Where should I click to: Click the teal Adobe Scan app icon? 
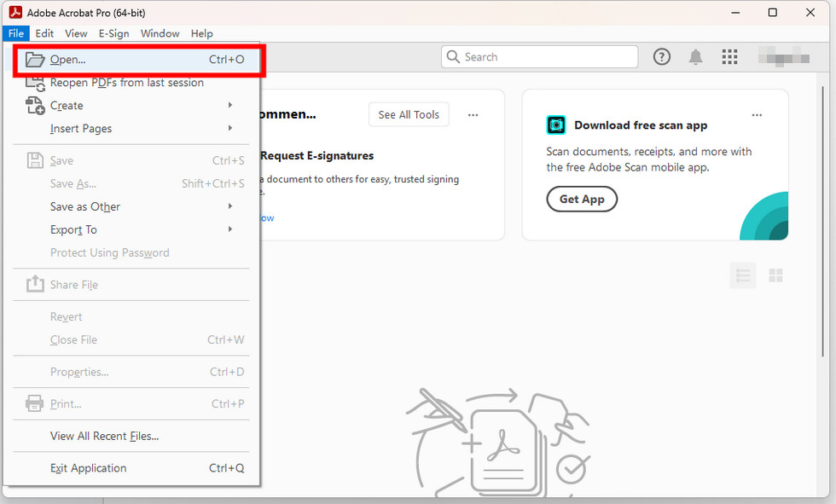click(556, 125)
